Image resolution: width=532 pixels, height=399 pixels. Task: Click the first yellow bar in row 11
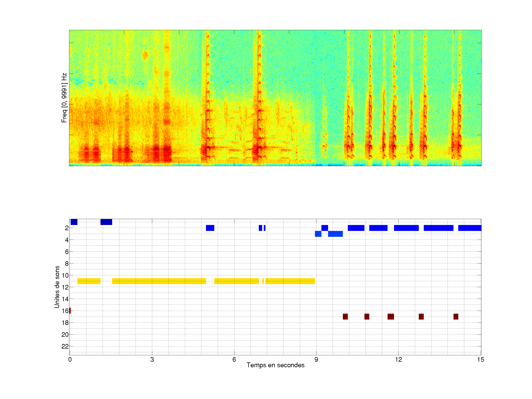coord(89,281)
